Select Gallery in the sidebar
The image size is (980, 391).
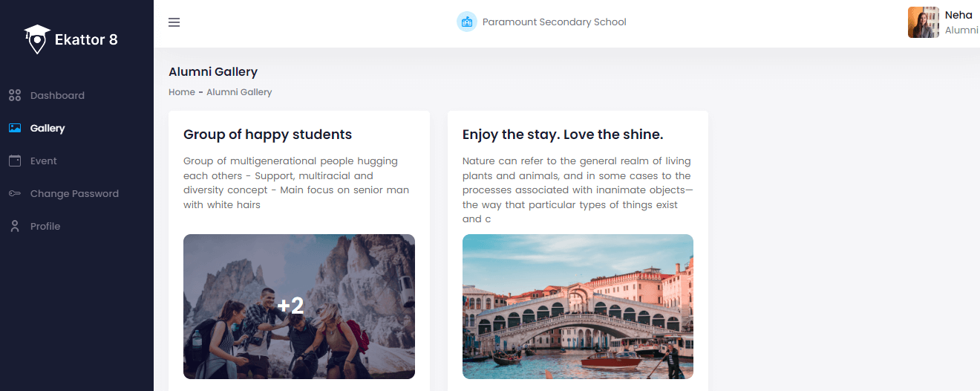48,128
